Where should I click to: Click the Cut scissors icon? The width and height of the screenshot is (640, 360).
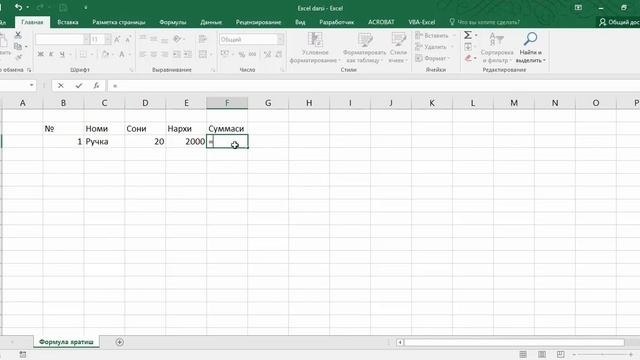point(18,35)
